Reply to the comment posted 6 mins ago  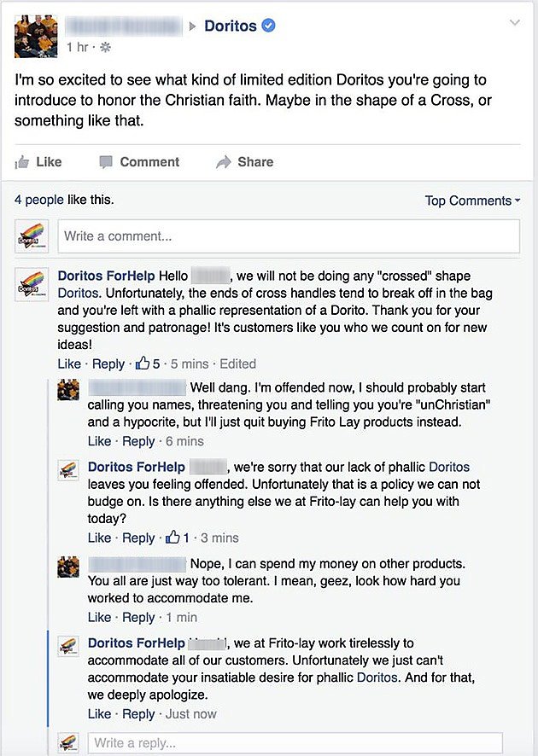138,441
